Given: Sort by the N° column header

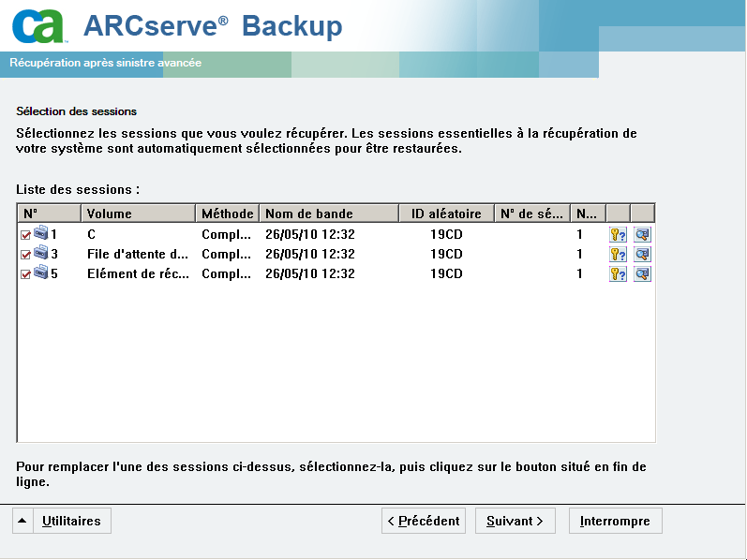Looking at the screenshot, I should pyautogui.click(x=50, y=214).
